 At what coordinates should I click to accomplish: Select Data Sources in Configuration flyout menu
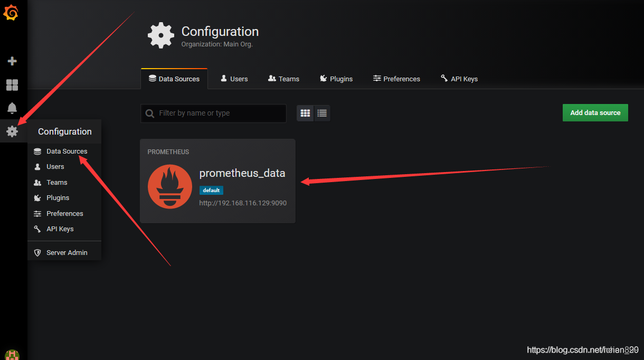[x=64, y=151]
